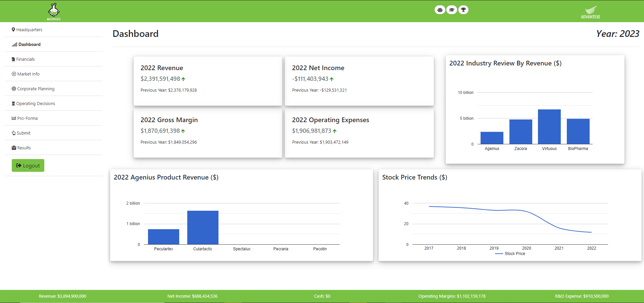The width and height of the screenshot is (644, 303).
Task: Click the chess knight icon beside Financials
Action: click(x=13, y=59)
